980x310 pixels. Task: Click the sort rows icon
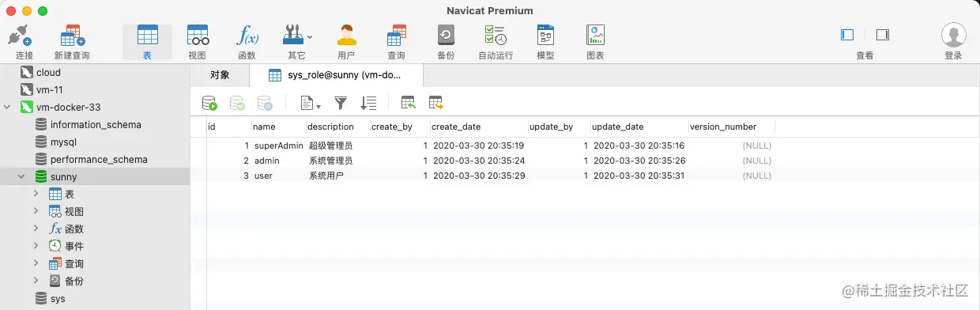(368, 103)
